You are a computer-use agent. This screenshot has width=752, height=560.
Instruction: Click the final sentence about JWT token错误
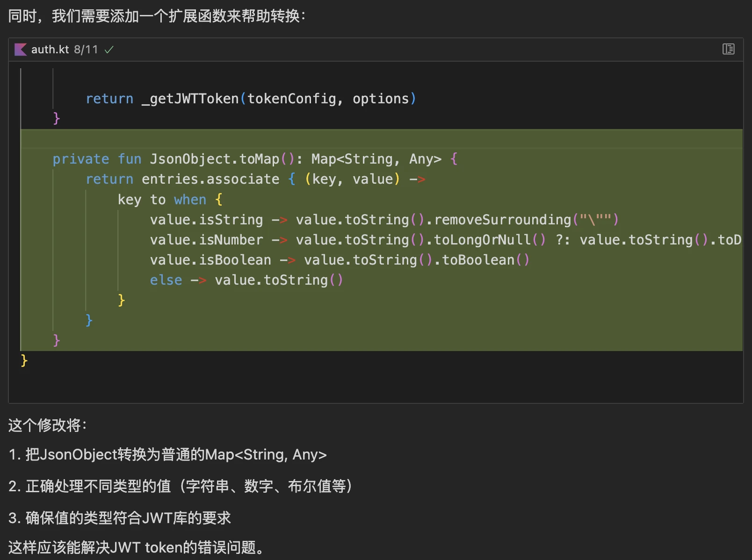coord(136,547)
